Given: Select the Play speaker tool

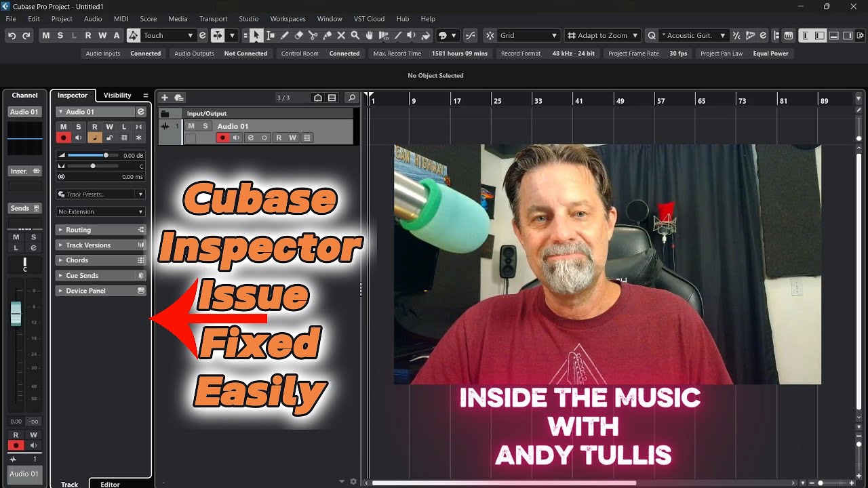Looking at the screenshot, I should [412, 35].
